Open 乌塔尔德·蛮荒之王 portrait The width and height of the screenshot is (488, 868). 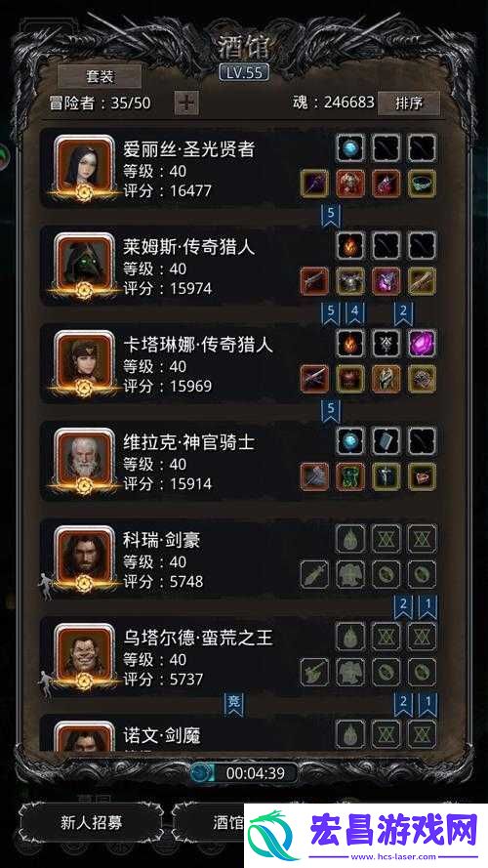[84, 656]
